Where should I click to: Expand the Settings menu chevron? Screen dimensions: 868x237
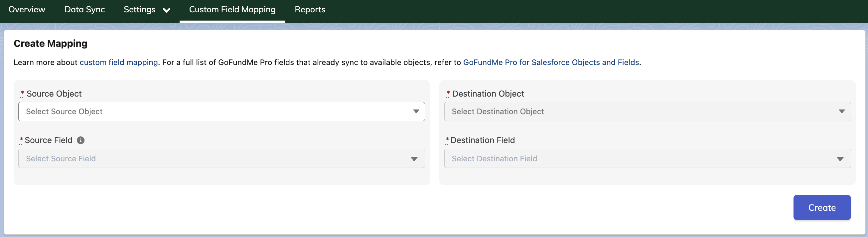[167, 10]
